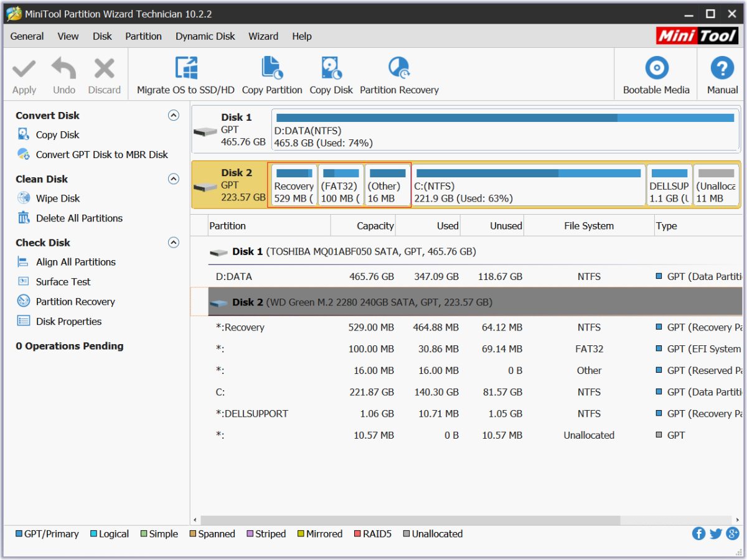The image size is (747, 560).
Task: Launch the Copy Disk wizard
Action: pos(331,68)
